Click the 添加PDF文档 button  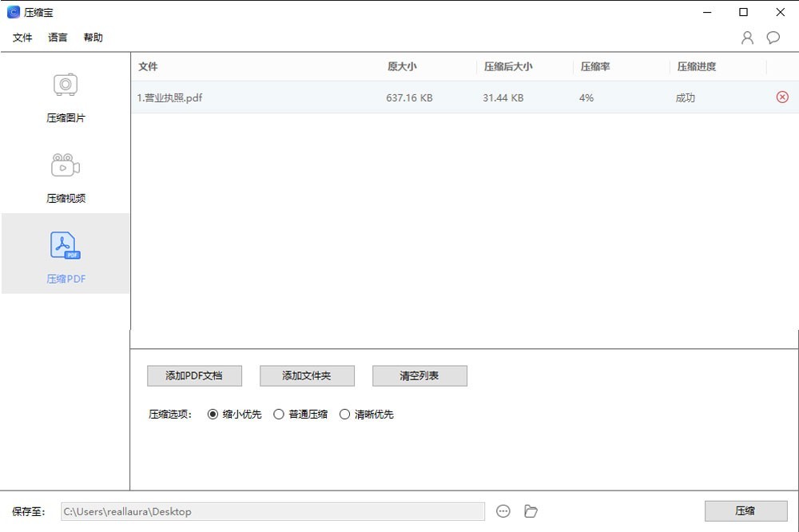point(194,376)
